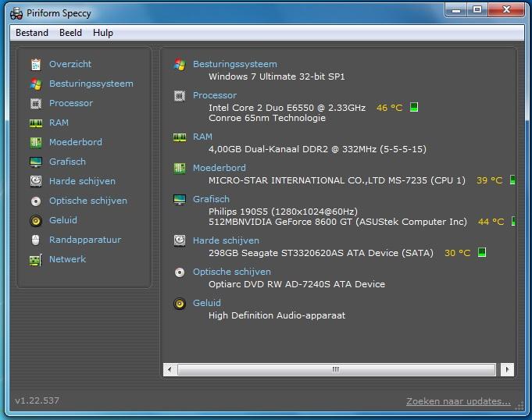This screenshot has width=532, height=420.
Task: Click the horizontal scrollbar thumb
Action: click(x=336, y=369)
